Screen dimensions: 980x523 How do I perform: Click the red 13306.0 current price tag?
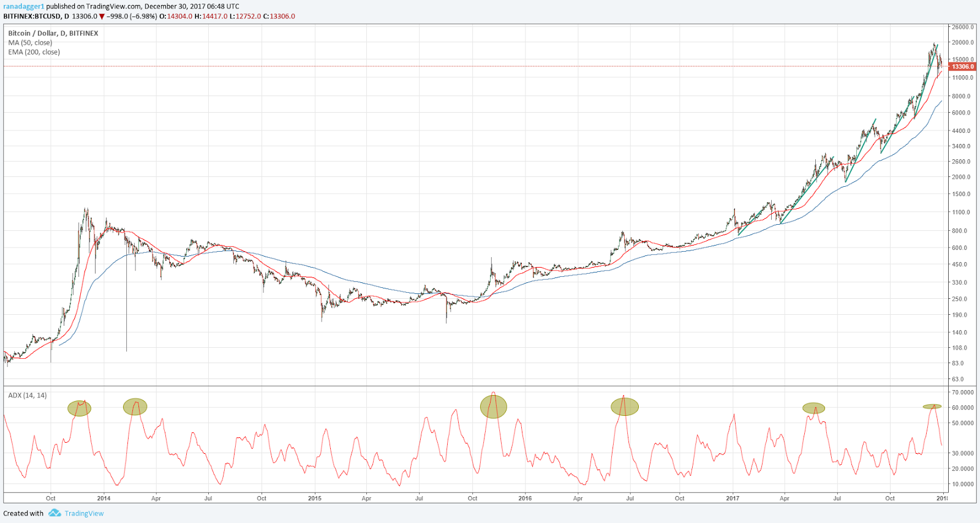[962, 66]
